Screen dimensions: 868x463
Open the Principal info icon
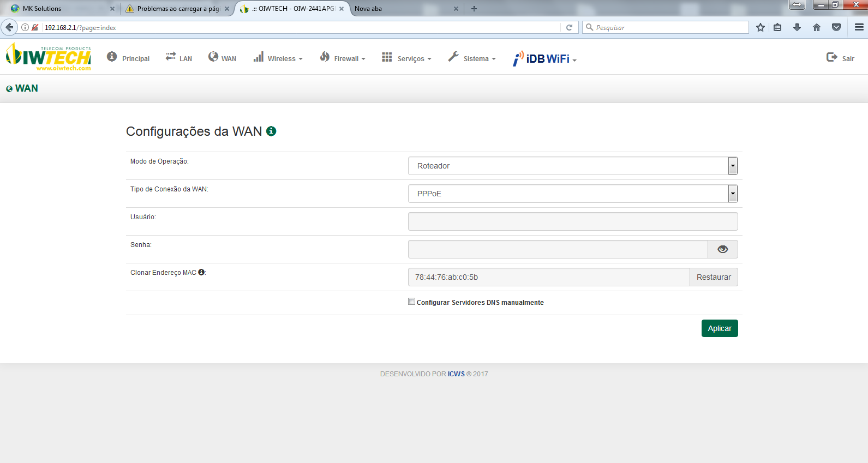[x=112, y=56]
